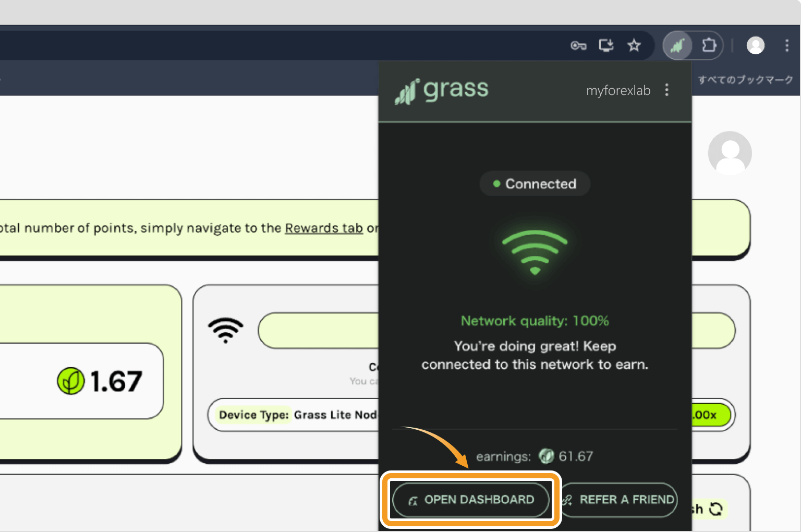The width and height of the screenshot is (801, 532).
Task: Open the すべてのブックマーク bookmarks folder
Action: pos(745,79)
